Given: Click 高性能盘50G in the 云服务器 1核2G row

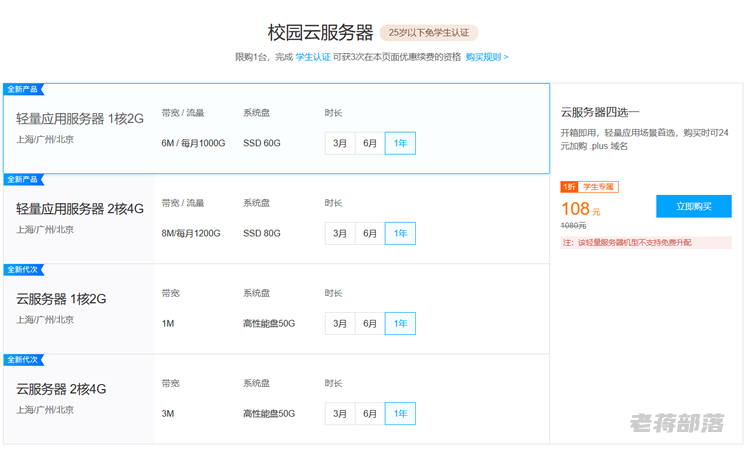Looking at the screenshot, I should 269,324.
